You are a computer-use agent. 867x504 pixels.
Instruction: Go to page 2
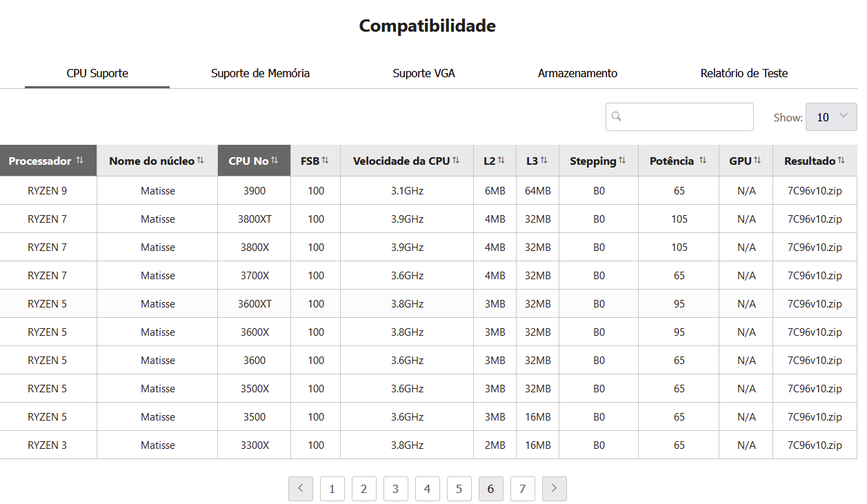click(x=364, y=489)
